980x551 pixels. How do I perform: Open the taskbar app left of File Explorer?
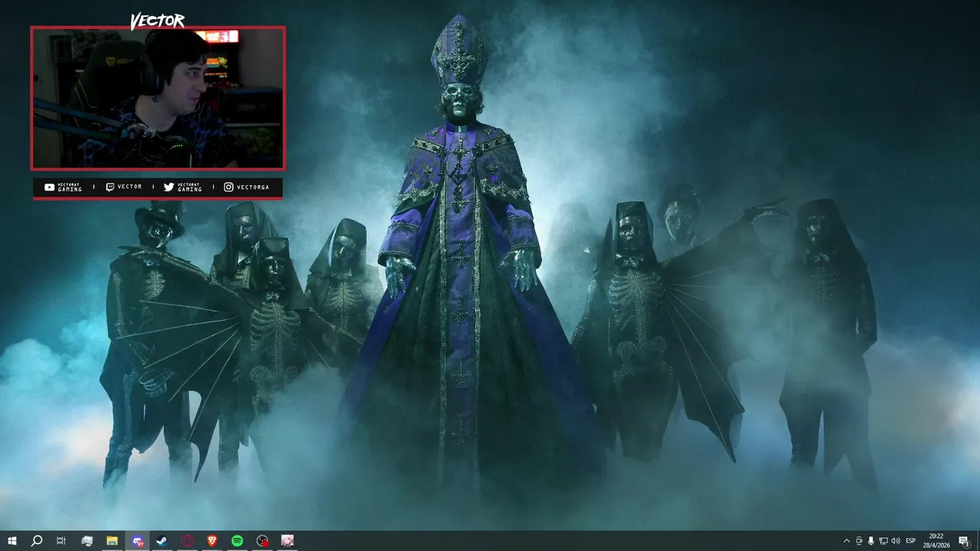(87, 540)
